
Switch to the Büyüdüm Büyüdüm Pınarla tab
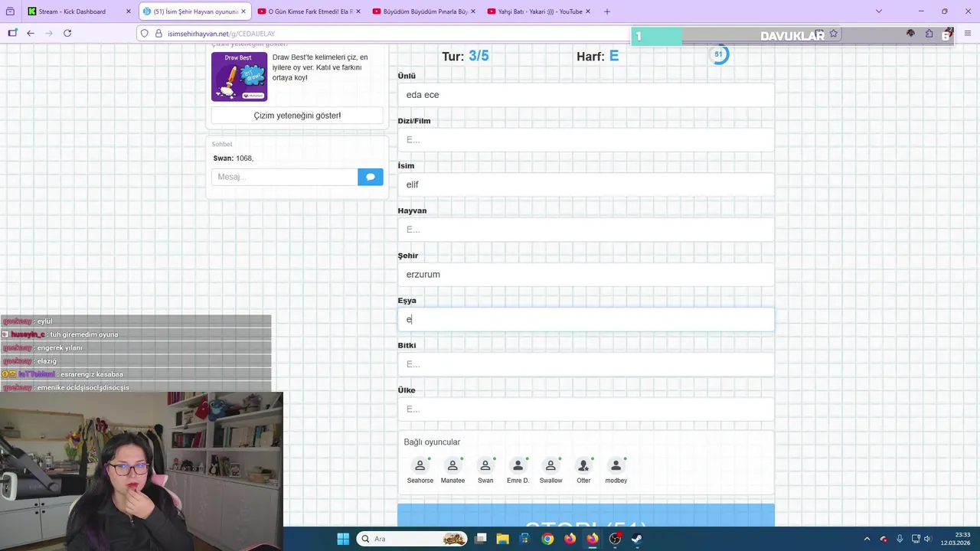pos(423,11)
